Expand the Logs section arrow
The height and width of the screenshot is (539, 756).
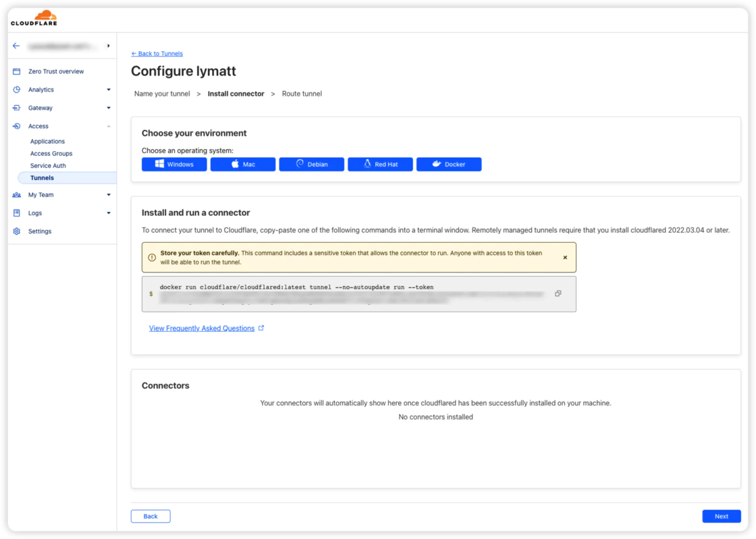pyautogui.click(x=109, y=213)
